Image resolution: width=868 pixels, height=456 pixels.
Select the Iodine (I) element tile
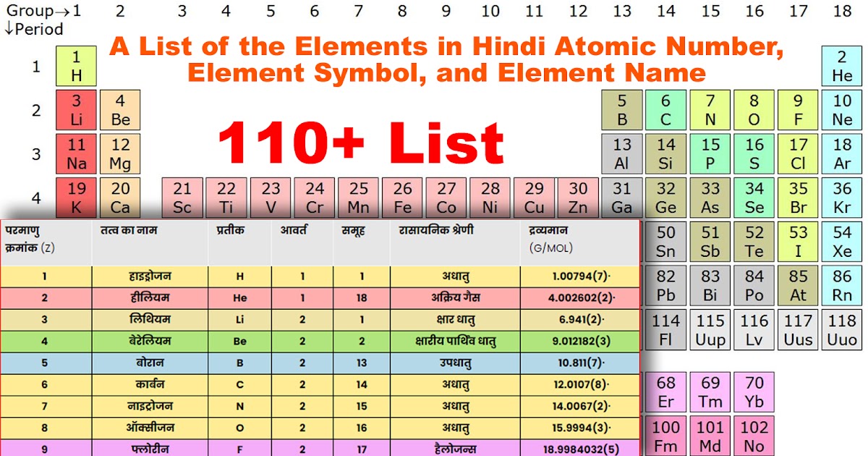[798, 241]
